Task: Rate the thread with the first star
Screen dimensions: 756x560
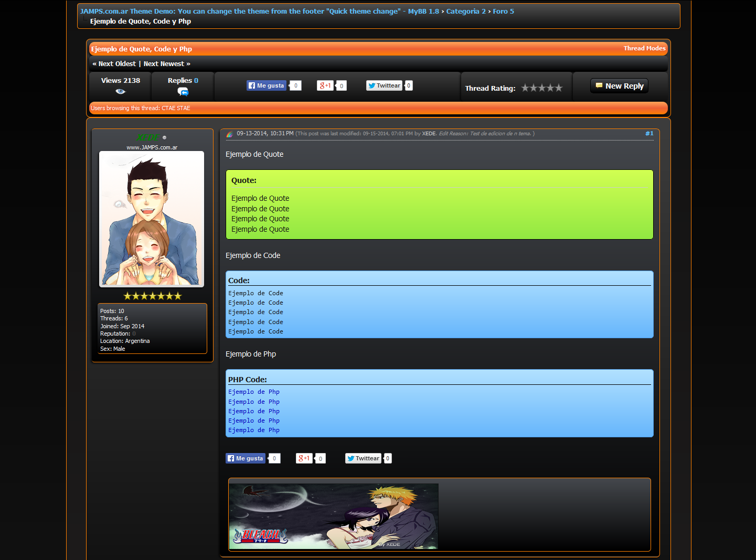Action: point(525,88)
